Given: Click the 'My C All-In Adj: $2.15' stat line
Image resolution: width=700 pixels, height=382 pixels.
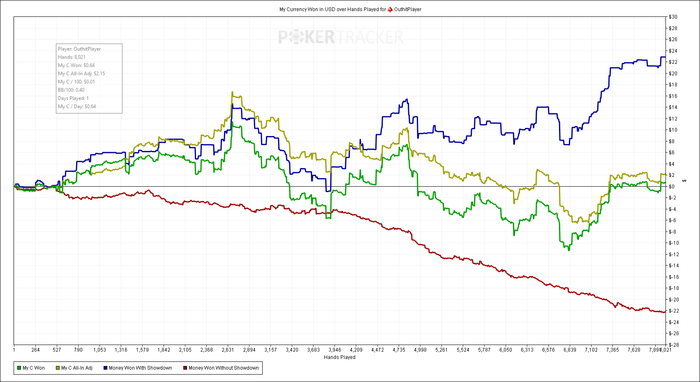Looking at the screenshot, I should click(81, 73).
